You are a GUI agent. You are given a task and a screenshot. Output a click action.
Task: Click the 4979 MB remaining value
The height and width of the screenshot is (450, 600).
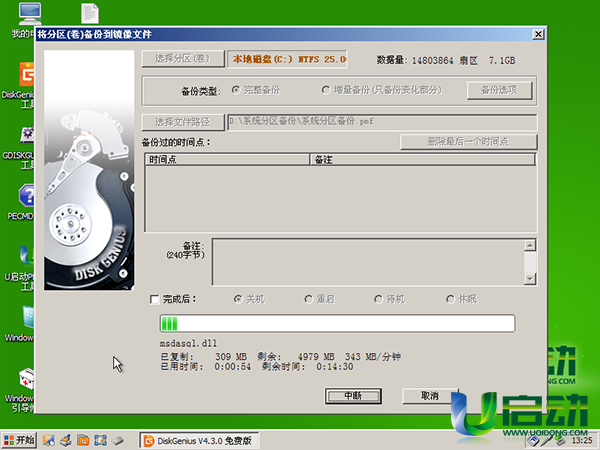point(316,357)
